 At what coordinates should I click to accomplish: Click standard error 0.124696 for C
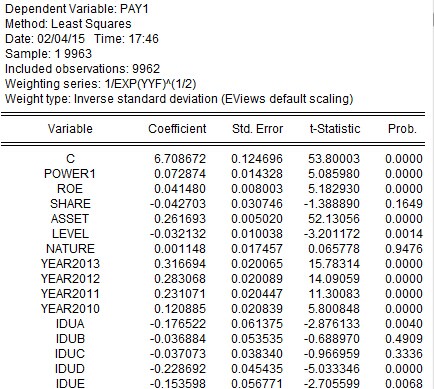click(257, 159)
